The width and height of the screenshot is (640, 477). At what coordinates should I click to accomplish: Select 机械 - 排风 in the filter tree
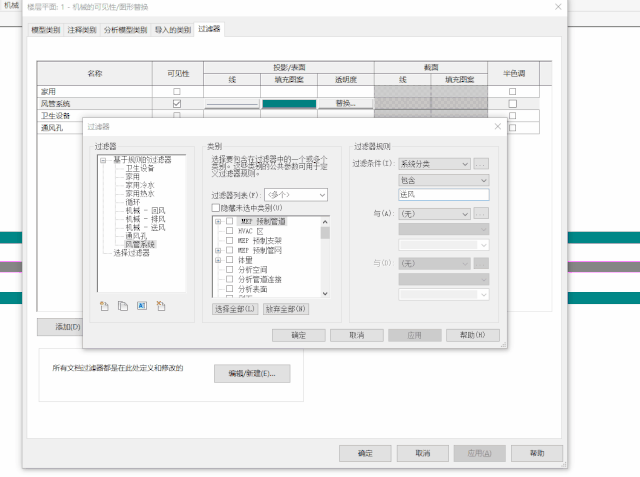145,219
